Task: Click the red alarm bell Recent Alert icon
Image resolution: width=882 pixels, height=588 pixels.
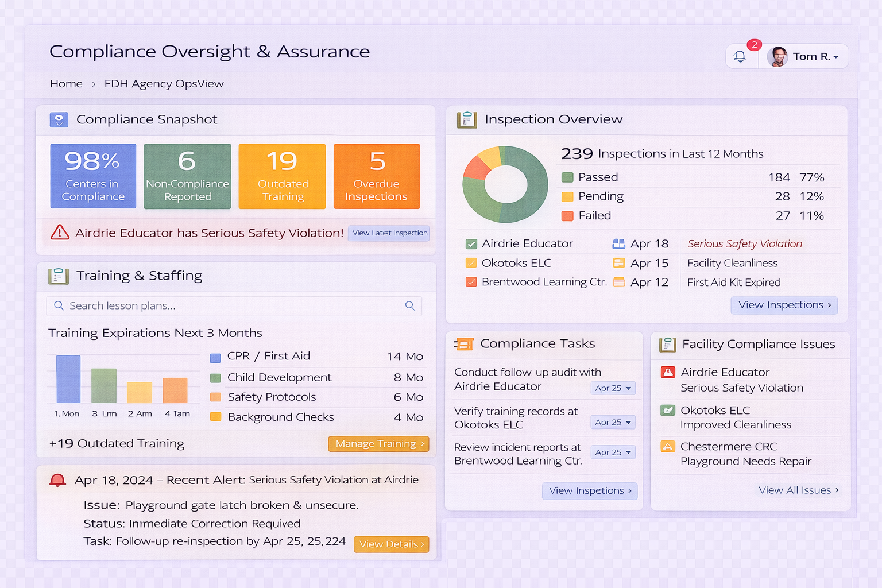Action: [x=57, y=480]
